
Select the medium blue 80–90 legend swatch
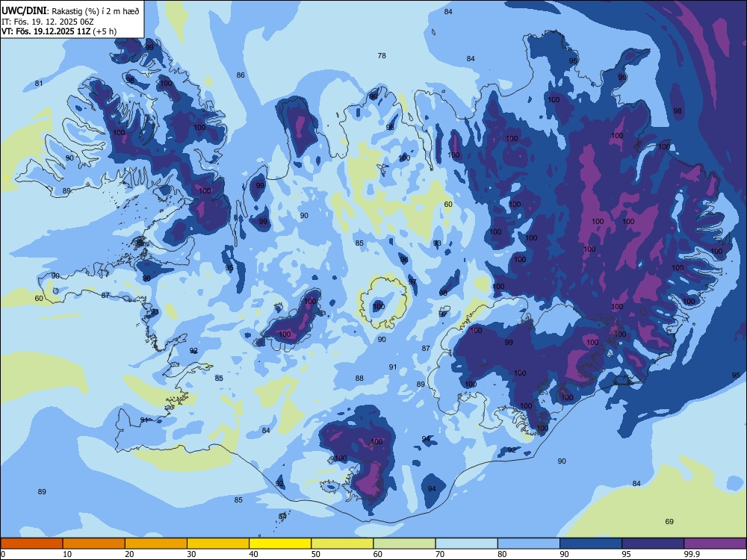coord(528,544)
